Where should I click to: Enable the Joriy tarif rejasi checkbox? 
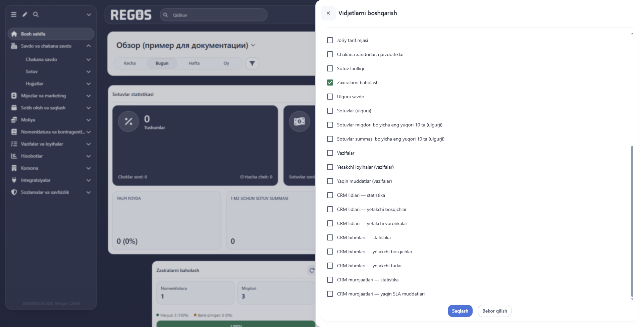pyautogui.click(x=330, y=40)
